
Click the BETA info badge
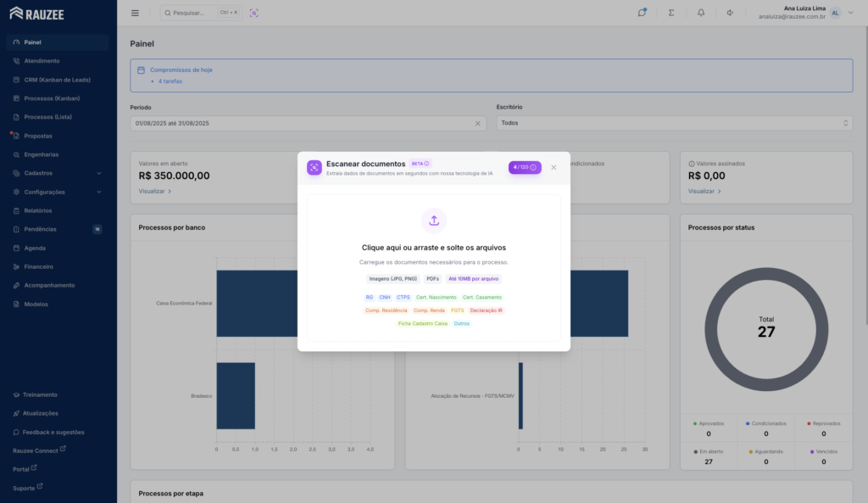tap(420, 164)
